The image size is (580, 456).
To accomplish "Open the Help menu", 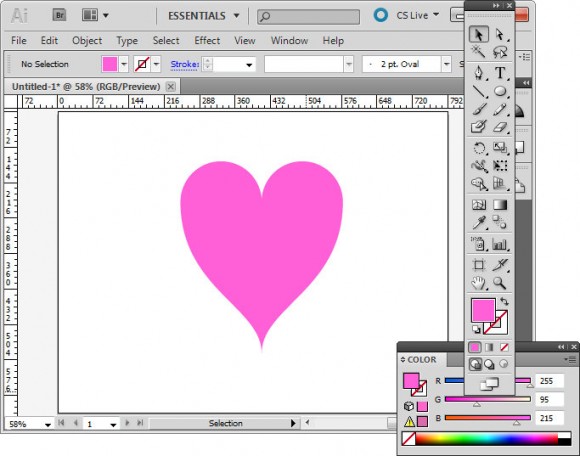I will pos(333,40).
